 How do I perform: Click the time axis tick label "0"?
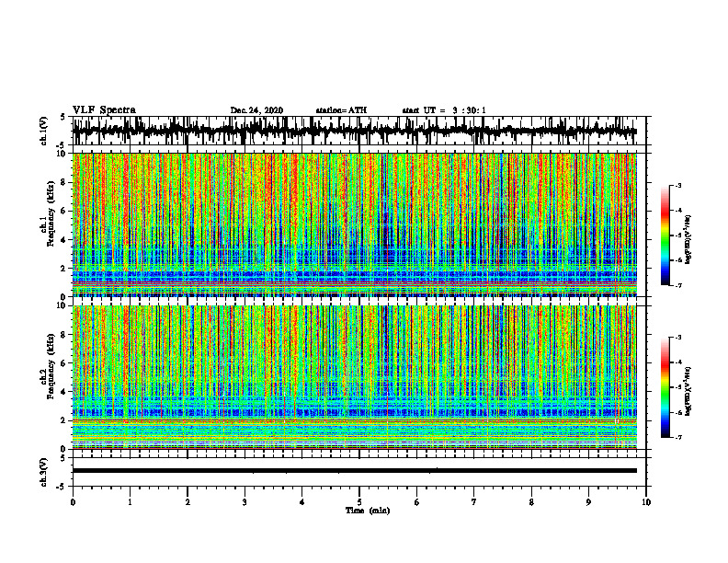(73, 502)
